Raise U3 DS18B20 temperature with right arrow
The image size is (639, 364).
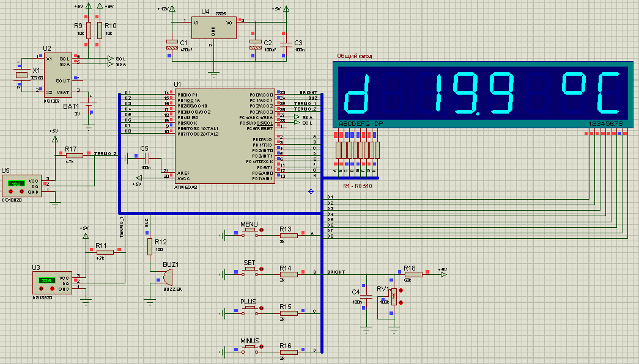pyautogui.click(x=52, y=288)
